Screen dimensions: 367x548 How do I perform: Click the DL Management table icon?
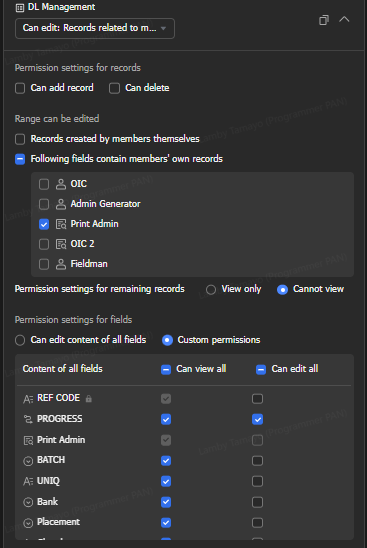[20, 8]
